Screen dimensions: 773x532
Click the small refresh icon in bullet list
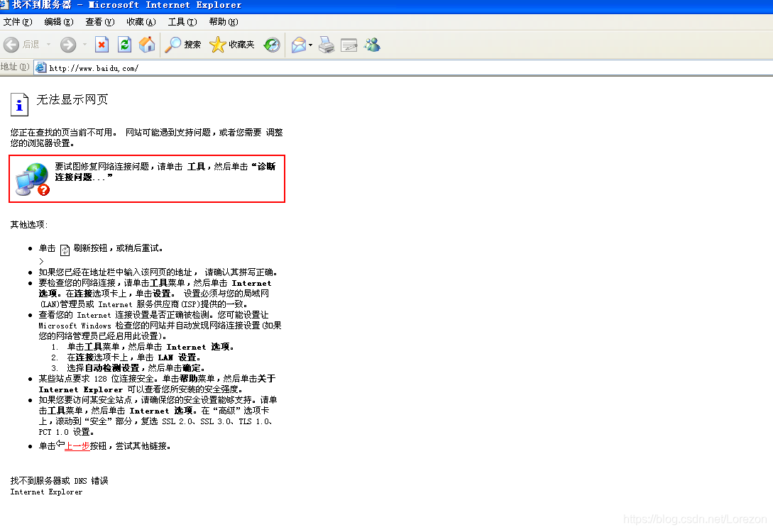[x=65, y=250]
